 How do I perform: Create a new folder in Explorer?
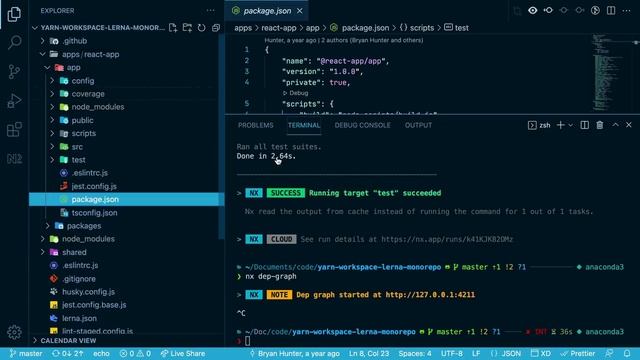187,28
